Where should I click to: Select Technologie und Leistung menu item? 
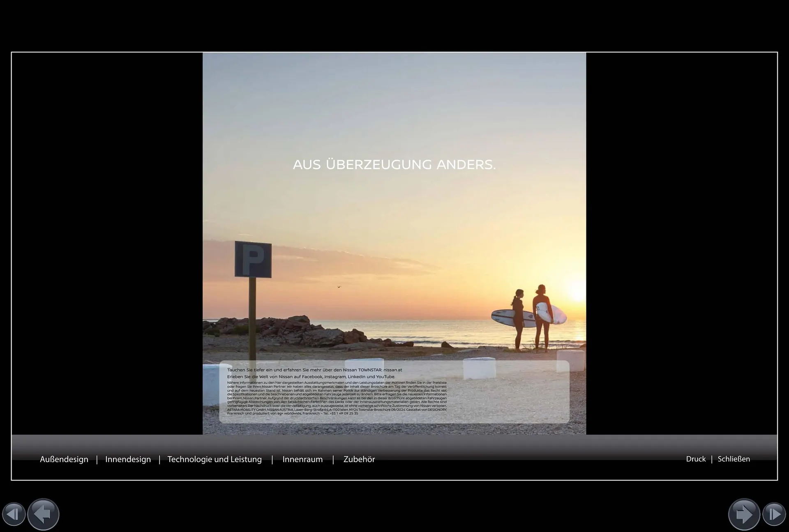pyautogui.click(x=215, y=459)
